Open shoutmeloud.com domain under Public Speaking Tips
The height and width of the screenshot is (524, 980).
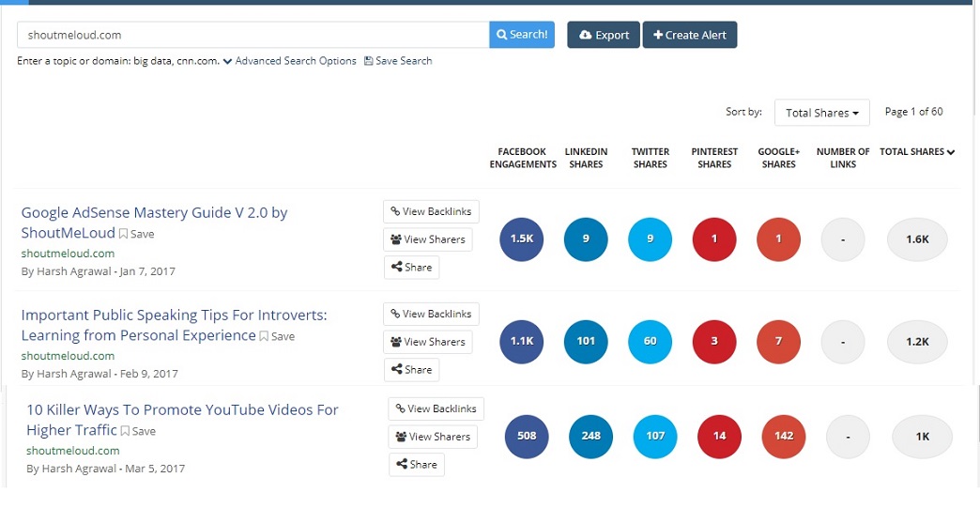(x=69, y=356)
